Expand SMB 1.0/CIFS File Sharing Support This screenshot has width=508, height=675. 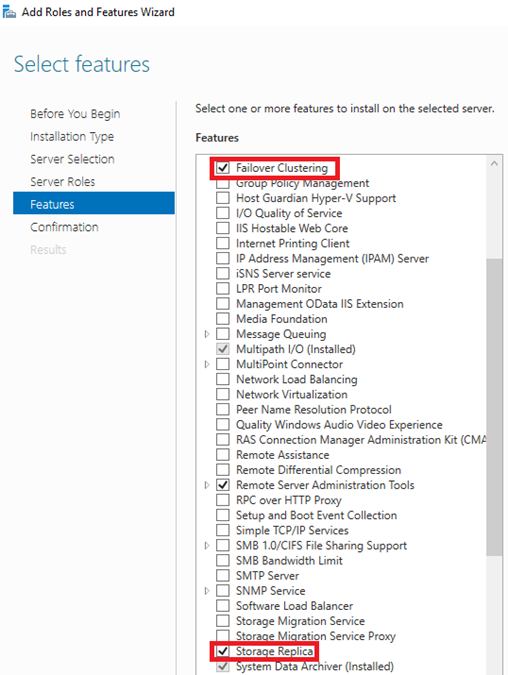coord(207,545)
